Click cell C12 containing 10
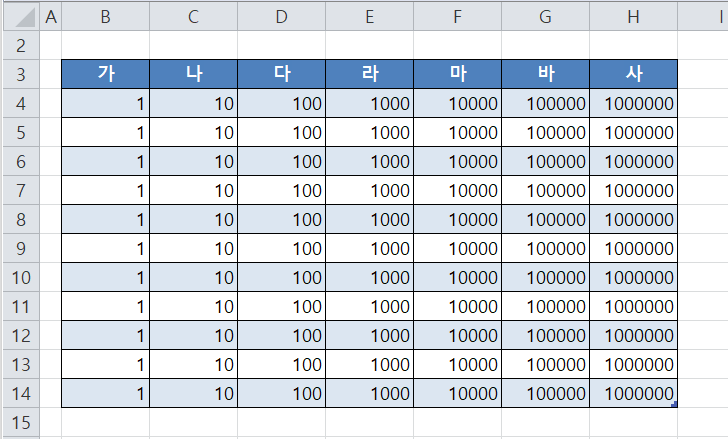Viewport: 728px width, 439px height. click(194, 335)
